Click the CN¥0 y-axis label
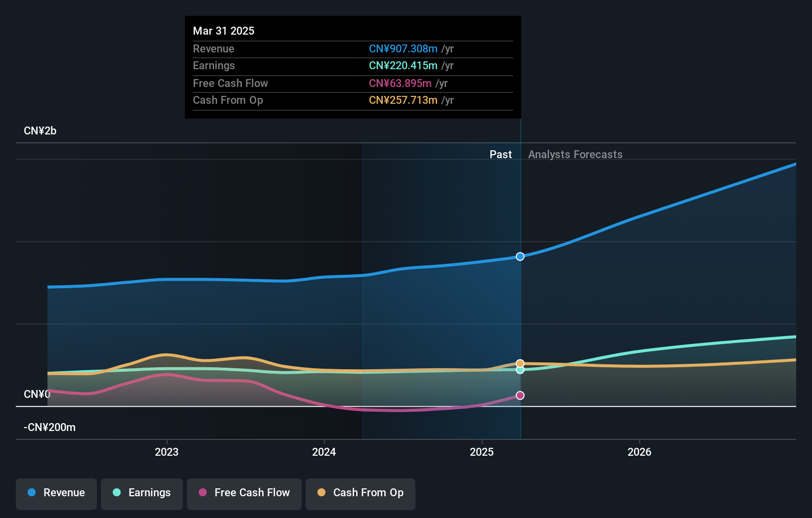This screenshot has width=812, height=518. [x=37, y=394]
